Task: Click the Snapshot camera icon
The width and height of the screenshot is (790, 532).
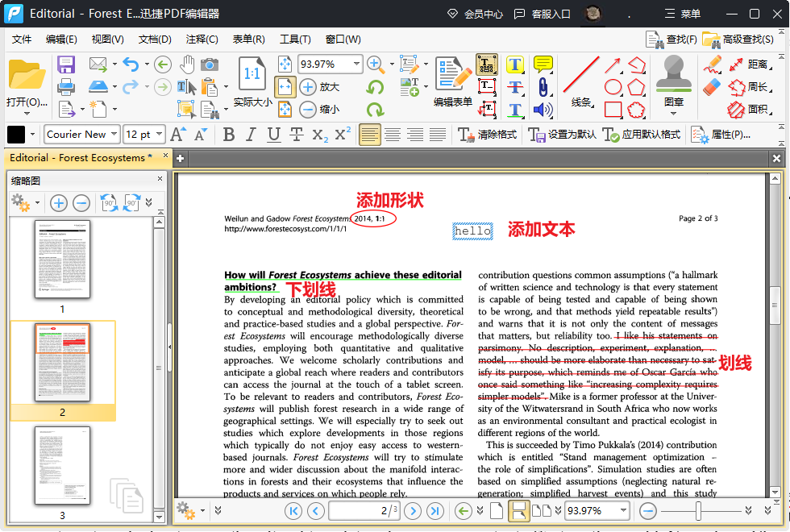Action: click(210, 64)
